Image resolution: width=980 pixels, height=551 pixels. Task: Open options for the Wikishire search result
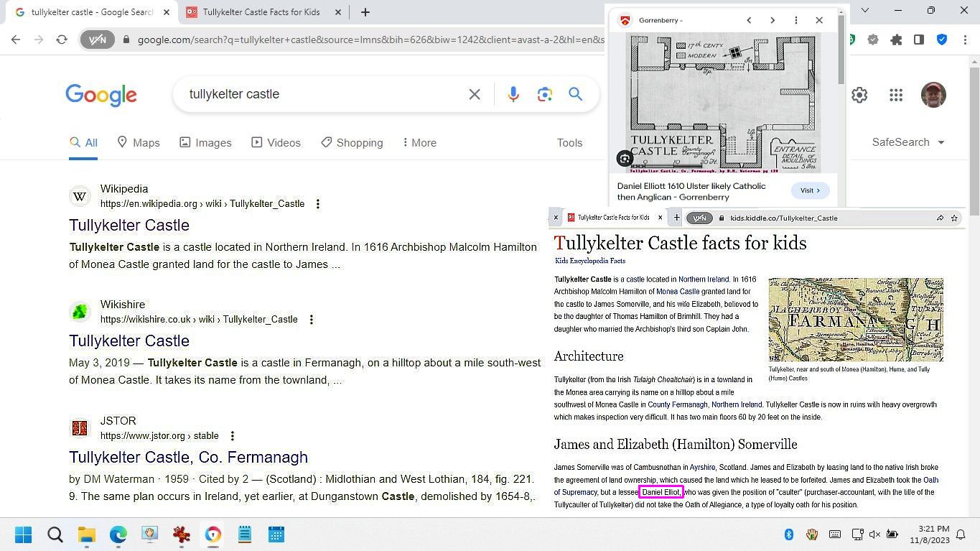tap(311, 320)
